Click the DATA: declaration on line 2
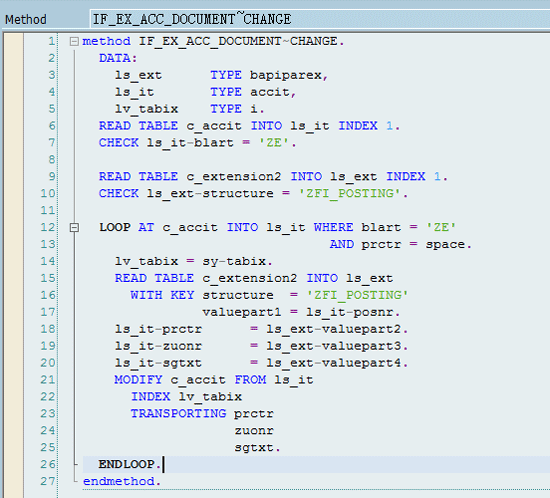 tap(118, 58)
